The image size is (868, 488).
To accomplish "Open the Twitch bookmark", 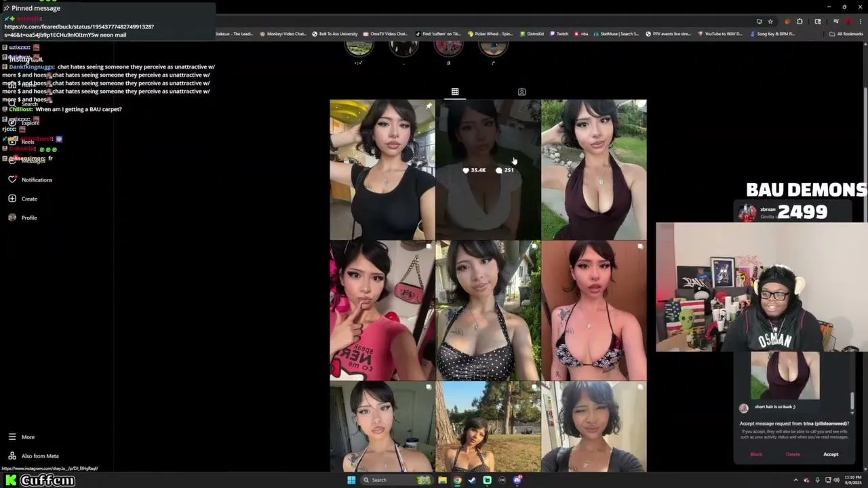I will click(560, 34).
